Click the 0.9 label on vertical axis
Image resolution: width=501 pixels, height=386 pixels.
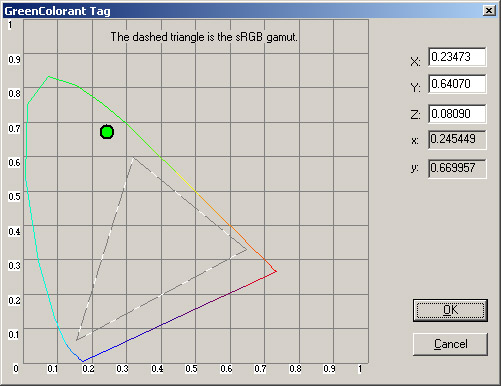[14, 59]
